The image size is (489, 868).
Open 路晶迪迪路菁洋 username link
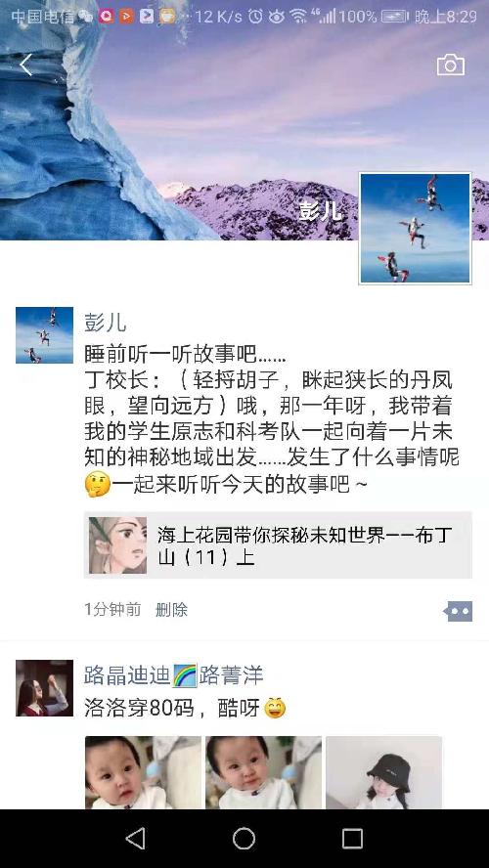pyautogui.click(x=174, y=675)
